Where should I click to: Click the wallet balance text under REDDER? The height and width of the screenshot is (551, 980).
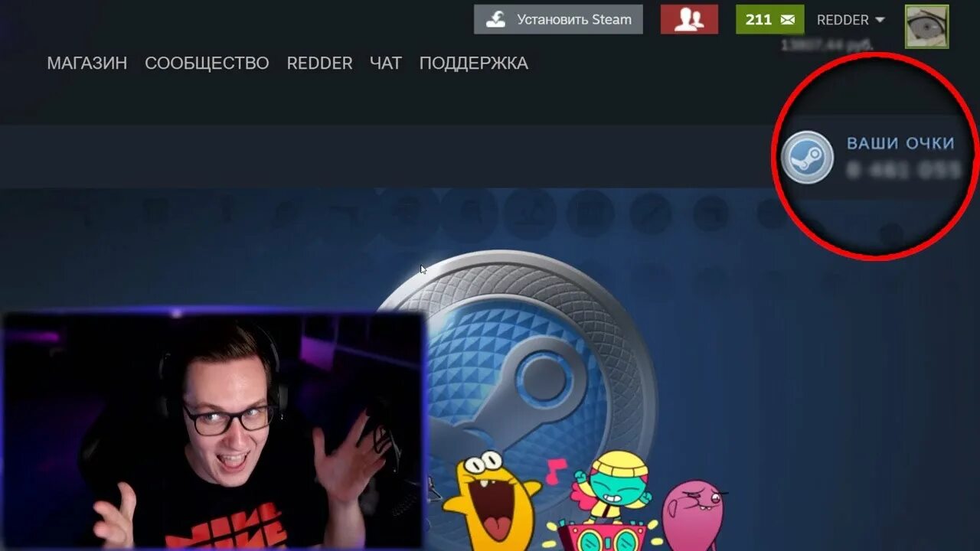click(827, 45)
